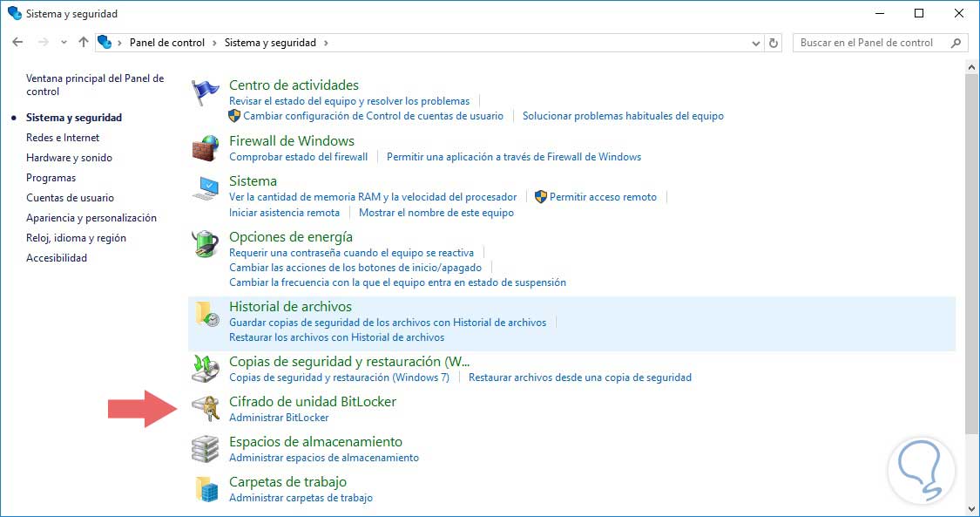Screen dimensions: 980x517
Task: Go to Apariencia y personalización
Action: [91, 218]
